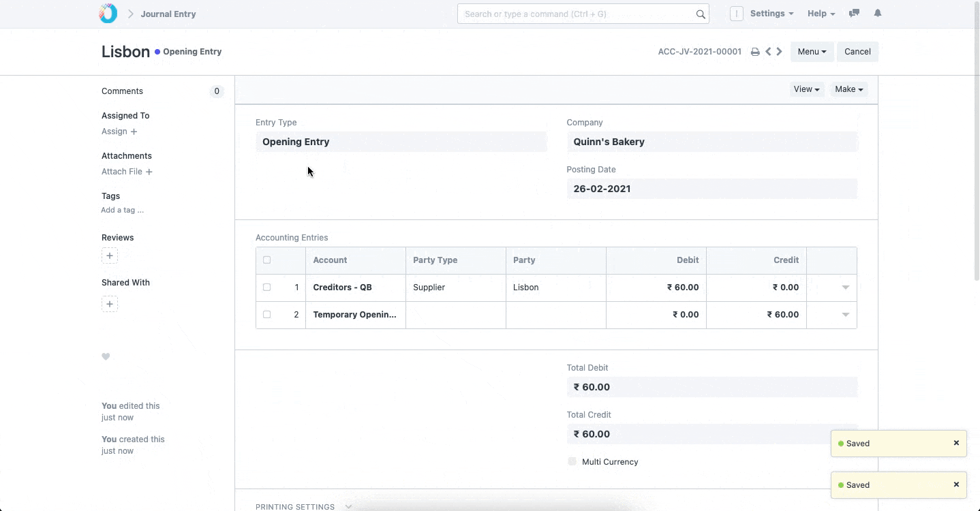Click the Supplier party type cell

[456, 288]
